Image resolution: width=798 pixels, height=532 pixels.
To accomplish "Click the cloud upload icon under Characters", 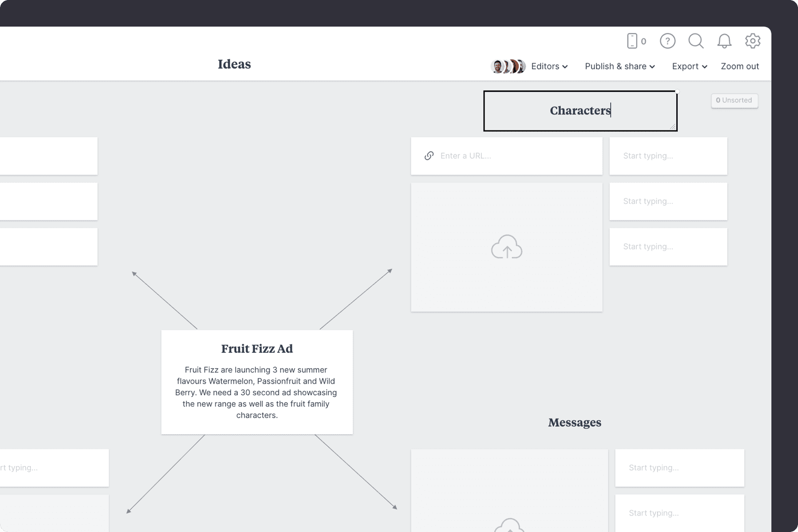I will pyautogui.click(x=506, y=247).
